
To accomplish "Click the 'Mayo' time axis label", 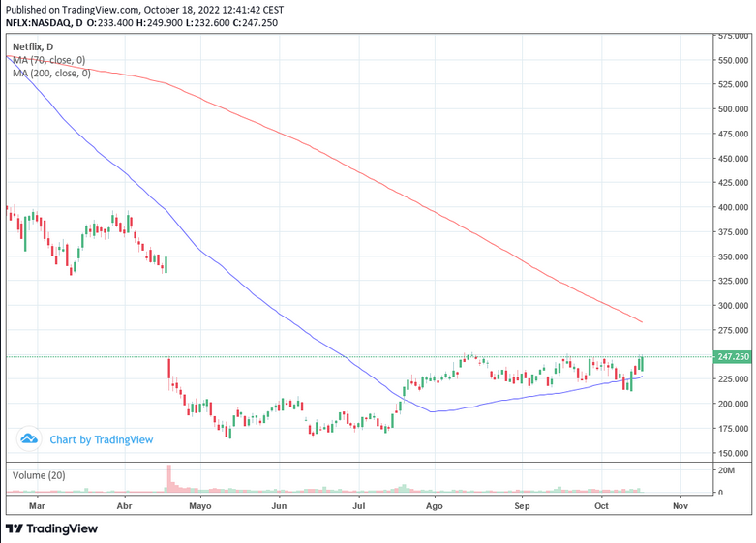I will (200, 506).
